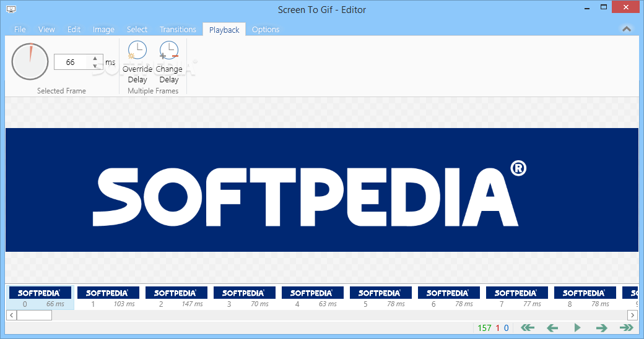This screenshot has height=339, width=644.
Task: Click the green total frame count 157
Action: point(484,328)
